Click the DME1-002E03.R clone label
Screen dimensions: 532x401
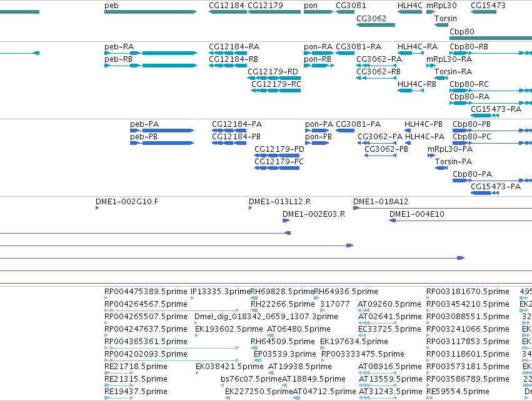point(313,214)
